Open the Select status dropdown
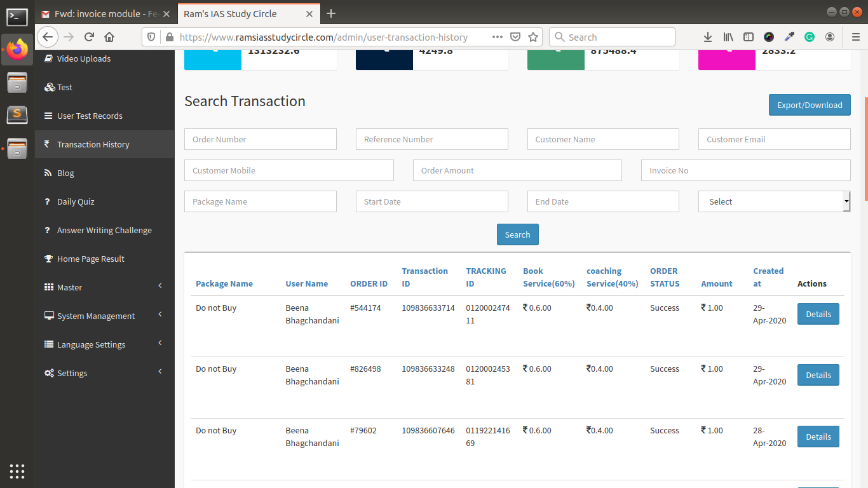This screenshot has width=868, height=488. point(774,201)
